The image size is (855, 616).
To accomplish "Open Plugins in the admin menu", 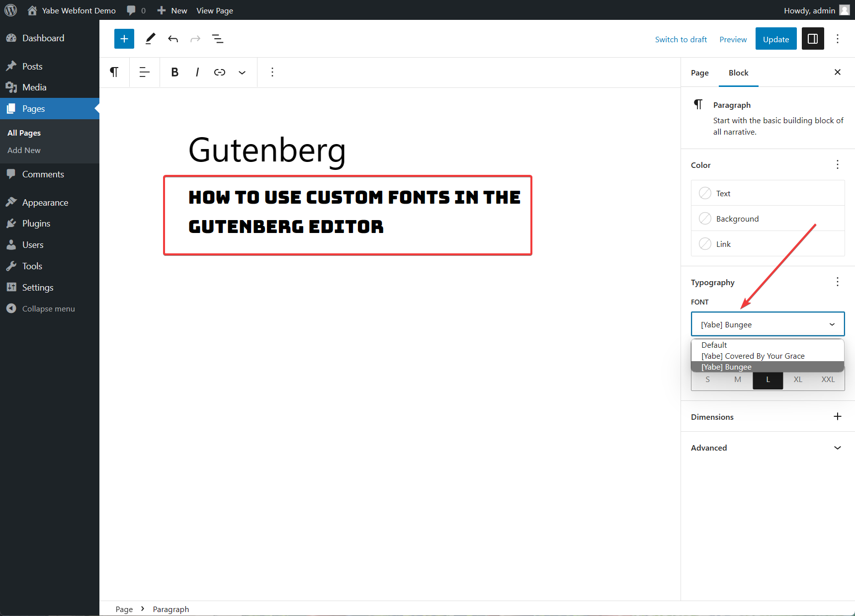I will pyautogui.click(x=50, y=224).
